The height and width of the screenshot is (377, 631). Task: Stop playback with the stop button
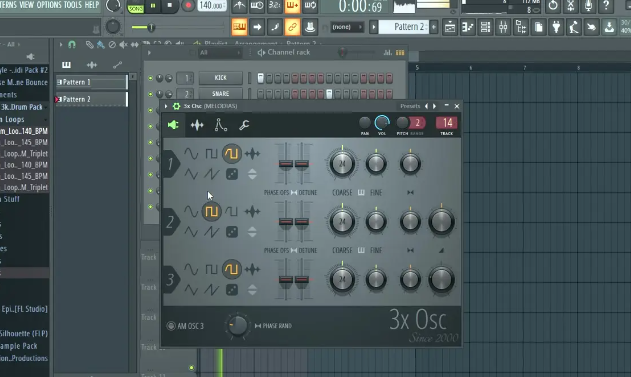(x=169, y=6)
